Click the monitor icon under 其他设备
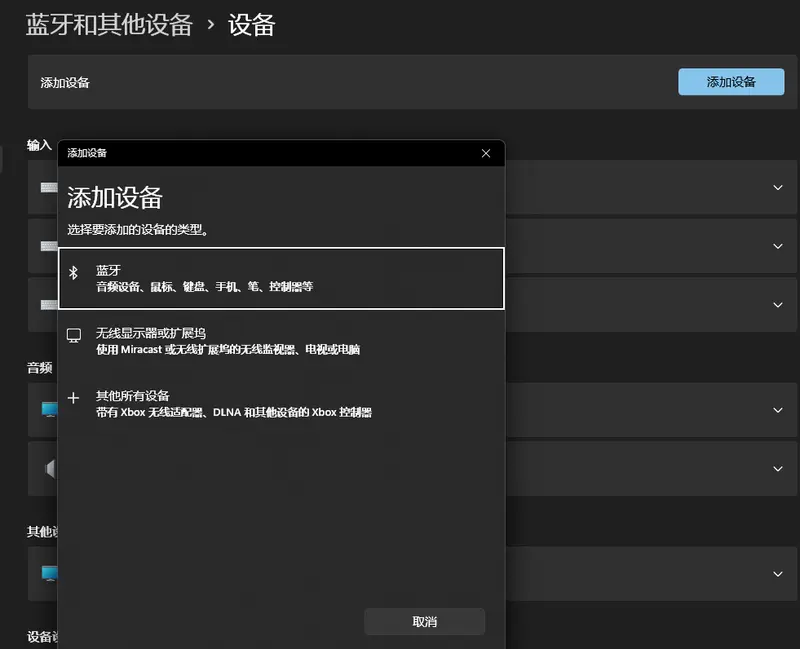Image resolution: width=800 pixels, height=649 pixels. tap(49, 573)
